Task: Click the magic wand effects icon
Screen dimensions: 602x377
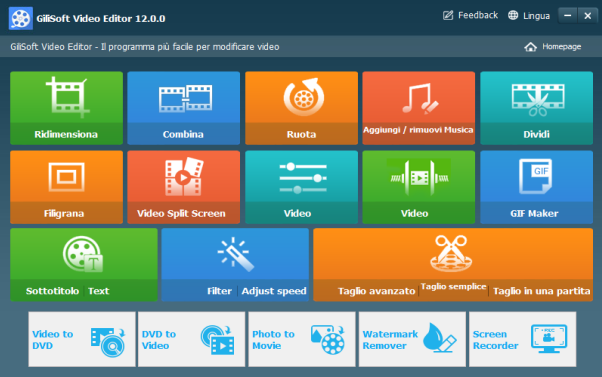Action: (x=235, y=254)
